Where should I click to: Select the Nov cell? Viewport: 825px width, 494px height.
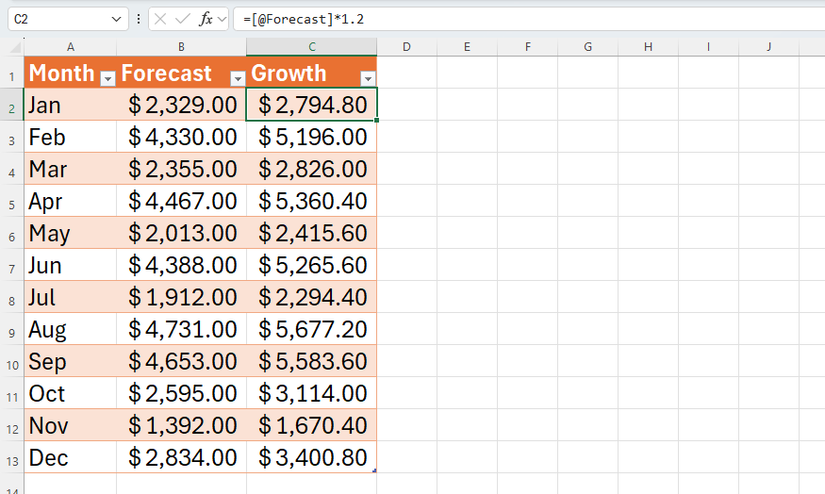coord(71,426)
